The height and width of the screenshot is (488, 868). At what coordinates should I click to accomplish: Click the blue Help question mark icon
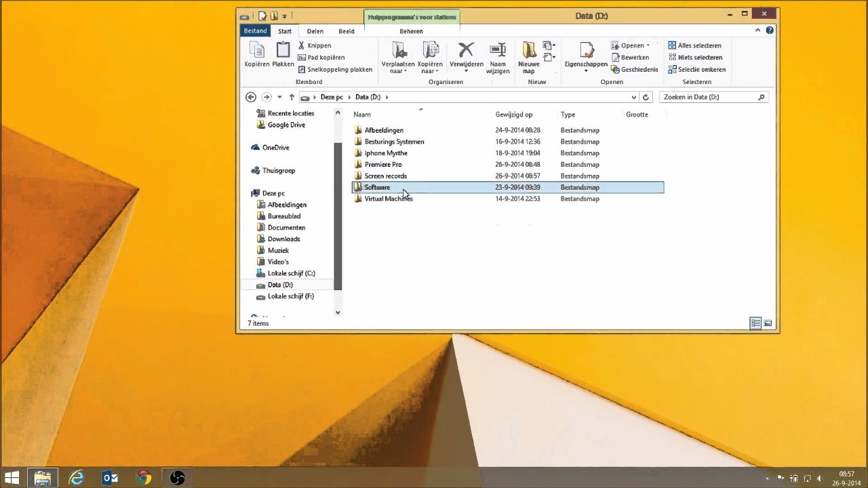point(771,30)
